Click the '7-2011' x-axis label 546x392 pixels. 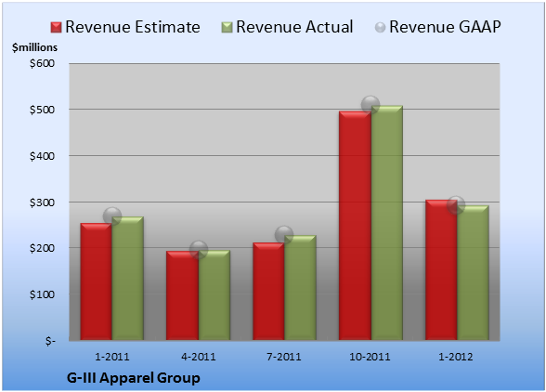click(x=284, y=357)
